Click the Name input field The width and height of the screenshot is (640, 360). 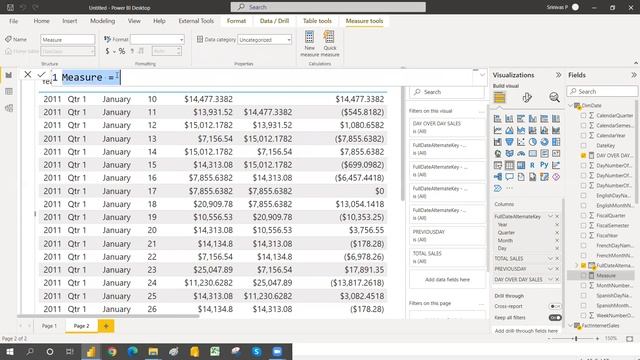67,40
